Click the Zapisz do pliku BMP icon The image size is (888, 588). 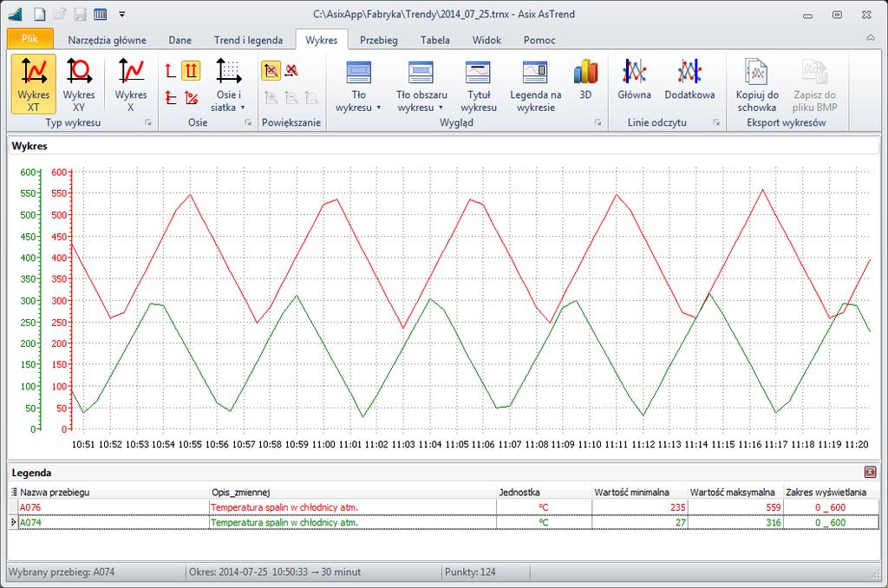[815, 84]
